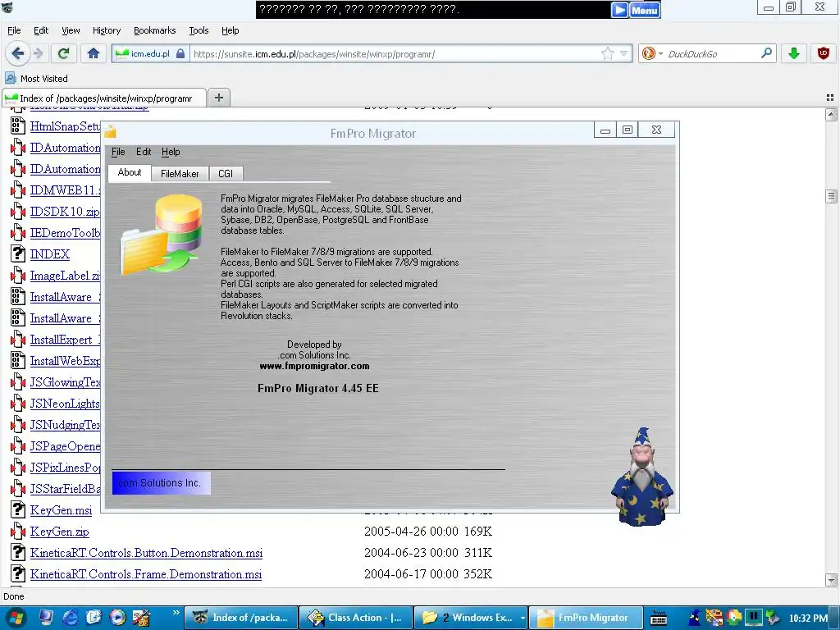This screenshot has width=840, height=630.
Task: Click the .com Solutions Inc. blue banner
Action: pos(162,482)
